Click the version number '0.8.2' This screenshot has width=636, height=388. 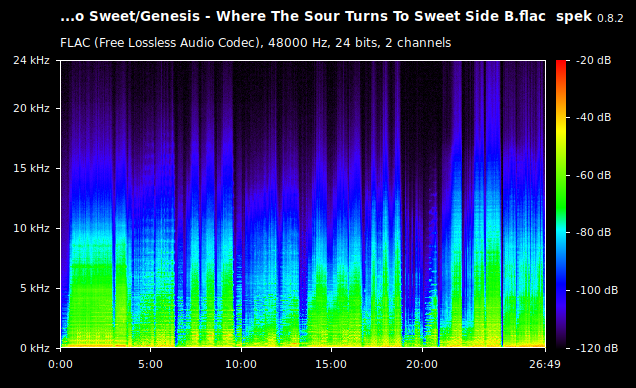(610, 19)
